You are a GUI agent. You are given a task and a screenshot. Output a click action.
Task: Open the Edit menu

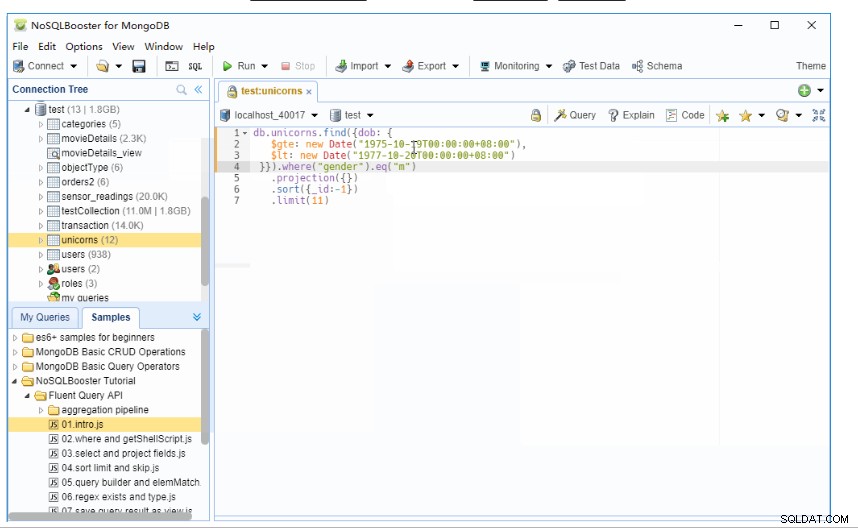(47, 46)
